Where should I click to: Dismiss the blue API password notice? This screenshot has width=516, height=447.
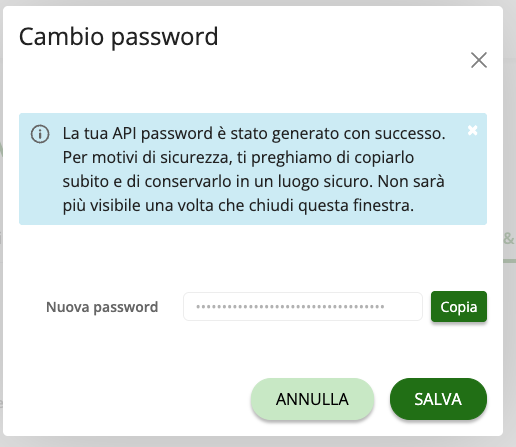(x=472, y=130)
